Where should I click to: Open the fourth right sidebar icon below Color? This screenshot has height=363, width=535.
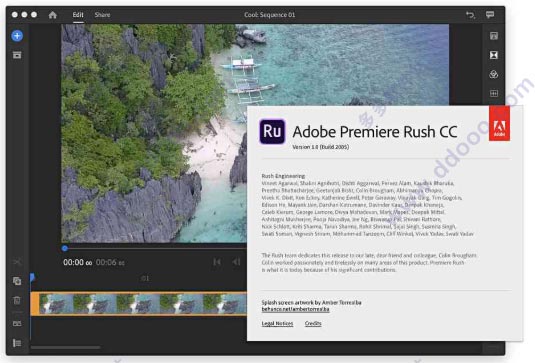pyautogui.click(x=494, y=93)
